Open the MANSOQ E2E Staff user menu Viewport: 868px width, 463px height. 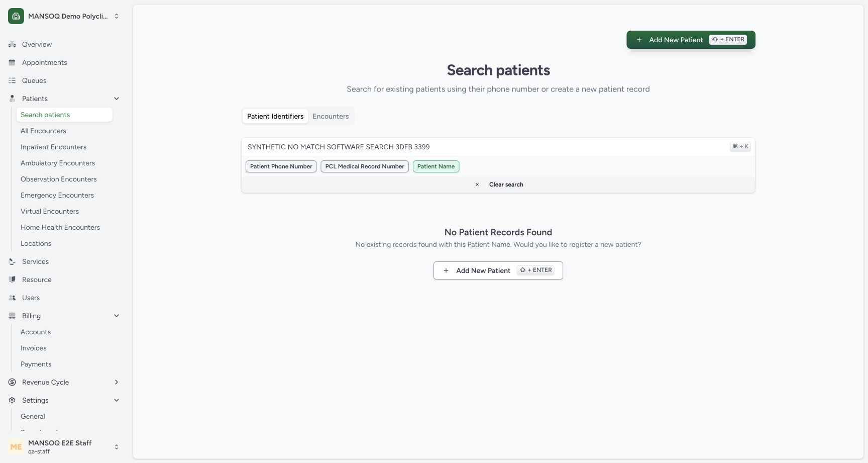coord(64,447)
